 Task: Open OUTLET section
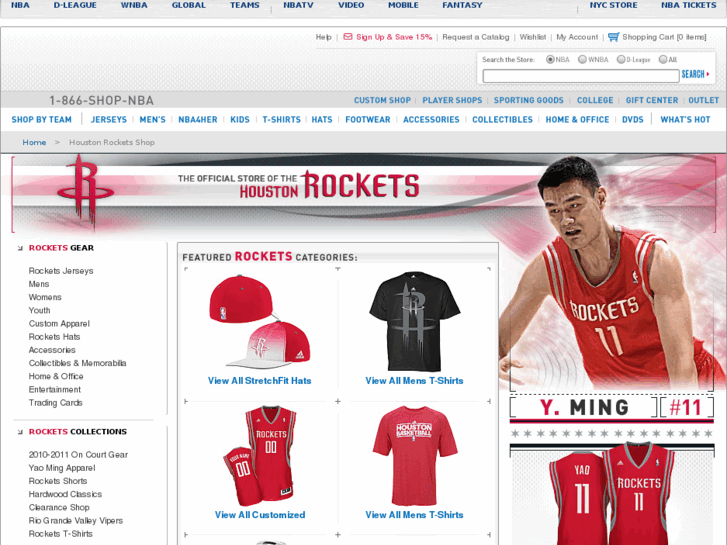703,100
